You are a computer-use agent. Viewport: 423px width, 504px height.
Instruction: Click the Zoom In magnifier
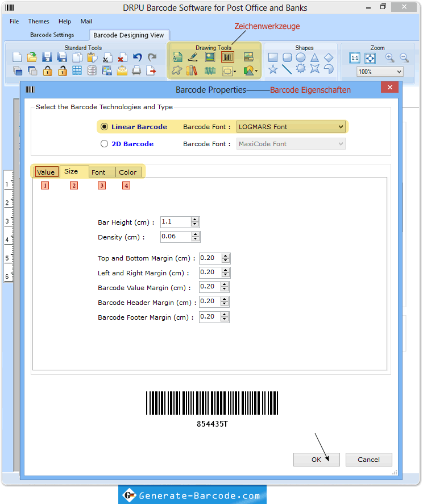click(389, 58)
